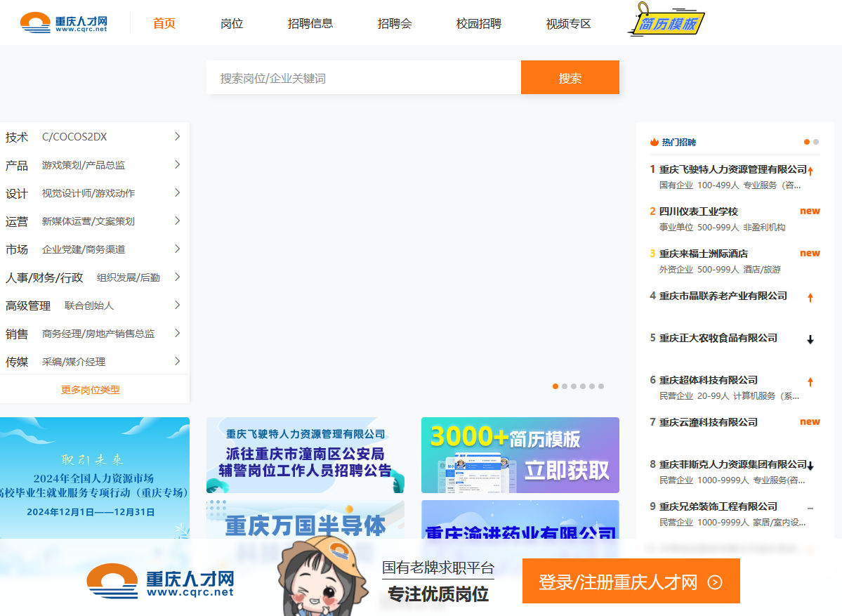Click the 搜索 search button
The image size is (842, 616).
(x=570, y=78)
